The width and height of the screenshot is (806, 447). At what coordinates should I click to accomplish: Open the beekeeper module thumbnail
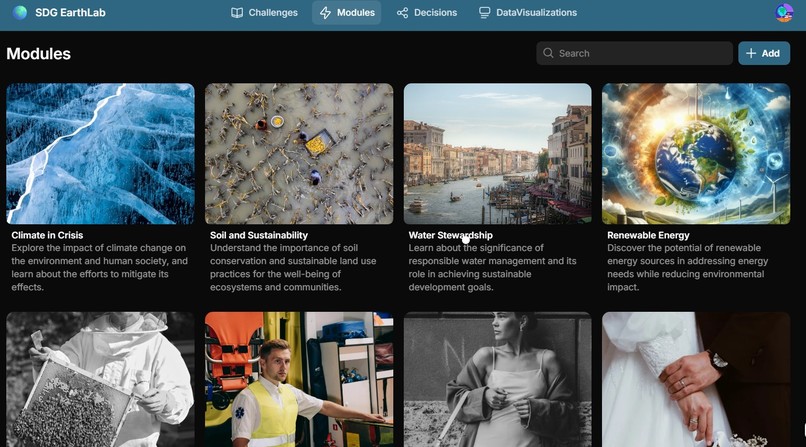[100, 379]
